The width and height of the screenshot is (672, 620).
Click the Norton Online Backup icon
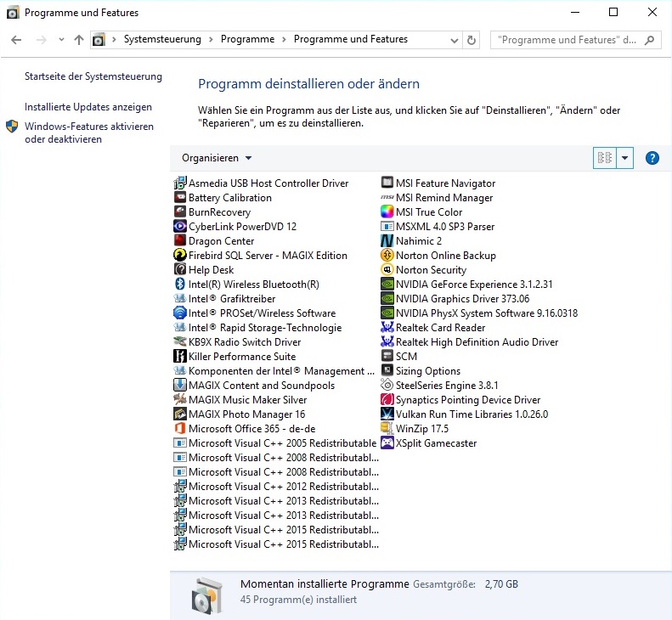(x=387, y=255)
